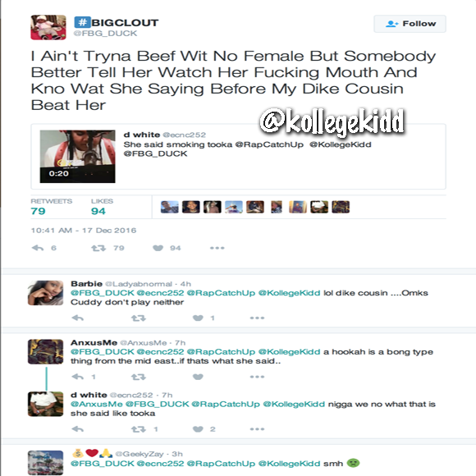The width and height of the screenshot is (476, 476).
Task: Reply to AnxusMe's tweet
Action: coord(78,377)
